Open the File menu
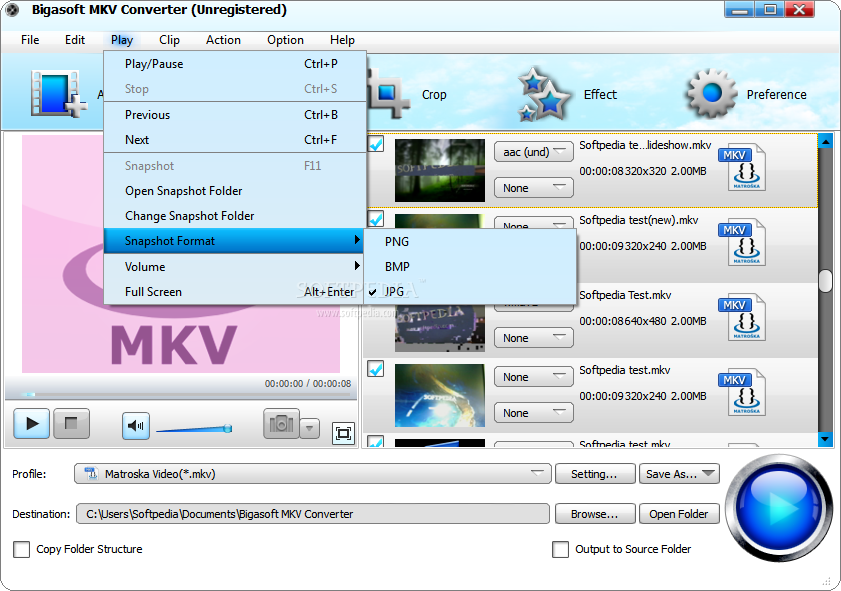 (x=30, y=40)
